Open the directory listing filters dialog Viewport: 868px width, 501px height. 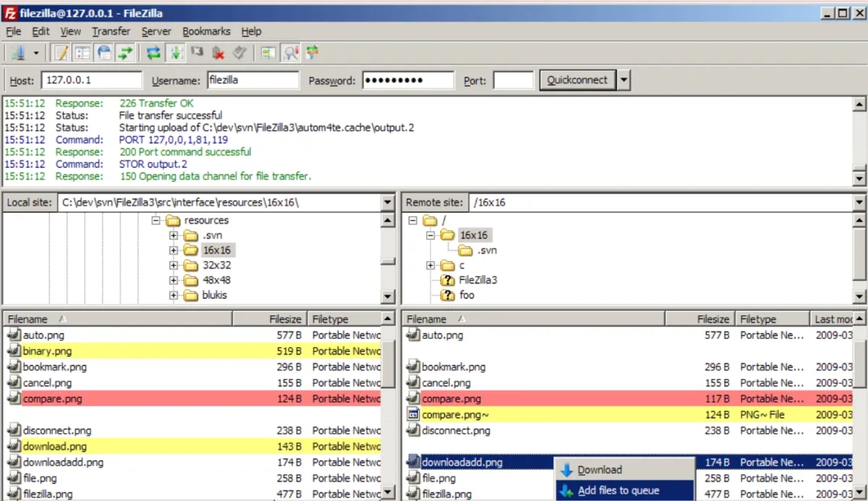[x=268, y=53]
